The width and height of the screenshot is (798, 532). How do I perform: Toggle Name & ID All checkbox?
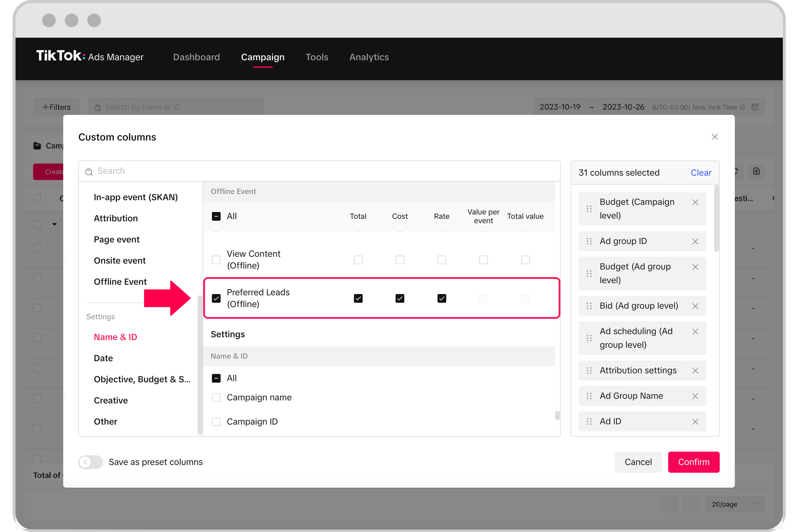tap(216, 378)
